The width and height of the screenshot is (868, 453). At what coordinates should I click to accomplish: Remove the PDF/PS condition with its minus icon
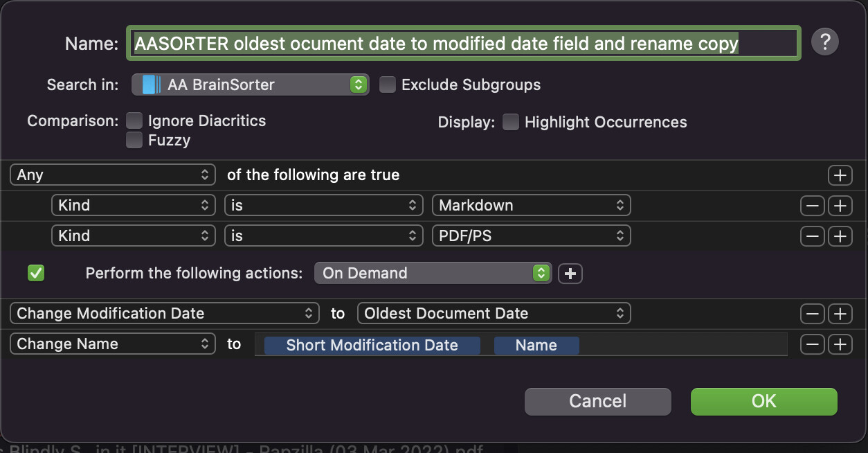point(812,236)
